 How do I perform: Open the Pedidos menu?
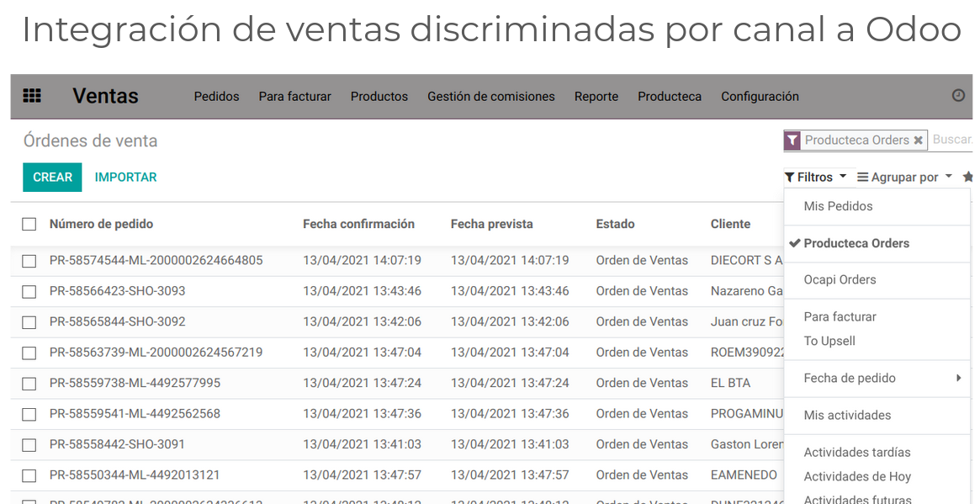[x=216, y=96]
